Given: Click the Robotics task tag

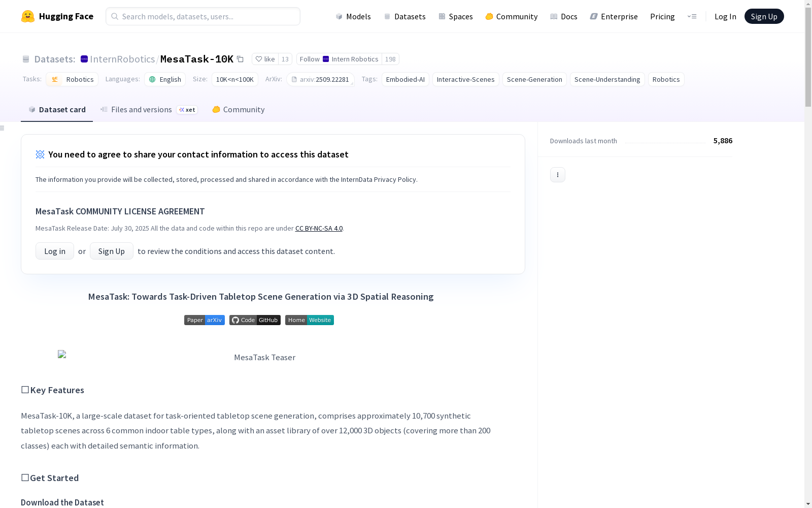Looking at the screenshot, I should tap(72, 79).
